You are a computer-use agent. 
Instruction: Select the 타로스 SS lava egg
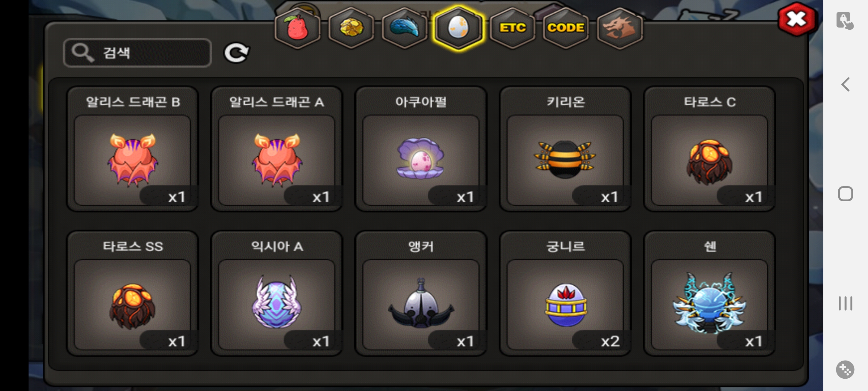point(132,293)
